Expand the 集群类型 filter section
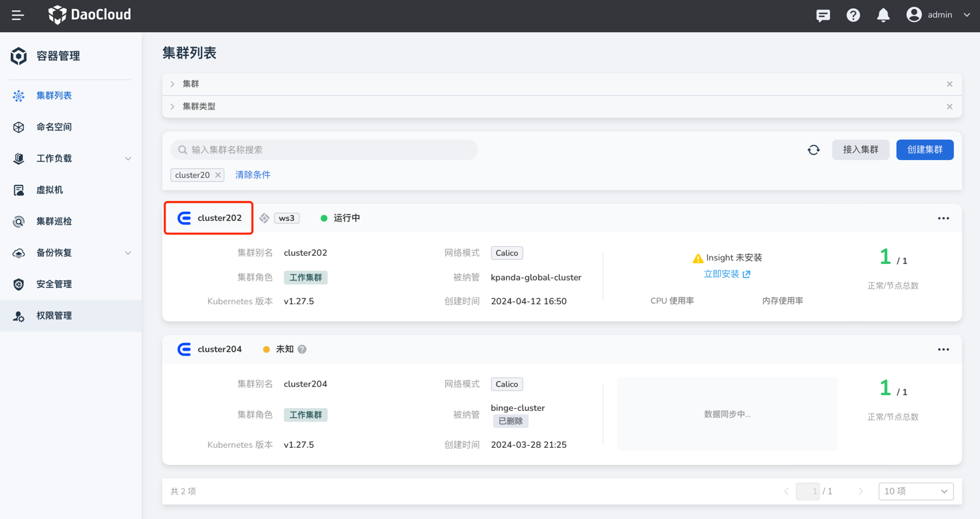 [173, 107]
